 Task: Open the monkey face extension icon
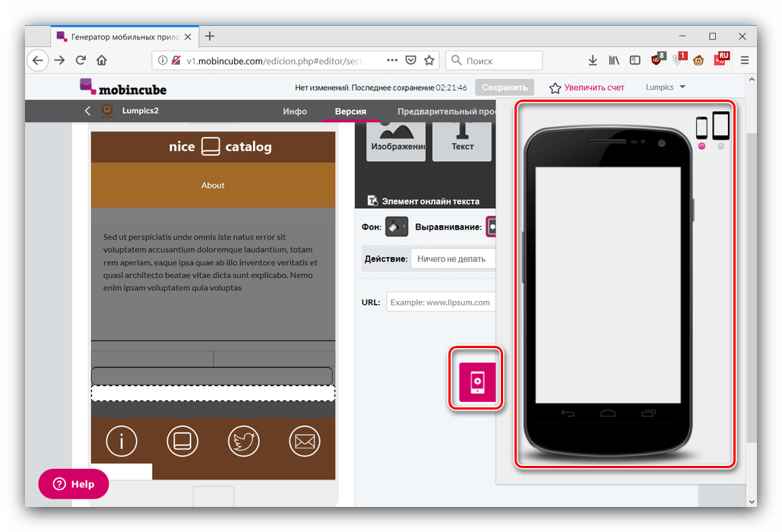coord(698,60)
